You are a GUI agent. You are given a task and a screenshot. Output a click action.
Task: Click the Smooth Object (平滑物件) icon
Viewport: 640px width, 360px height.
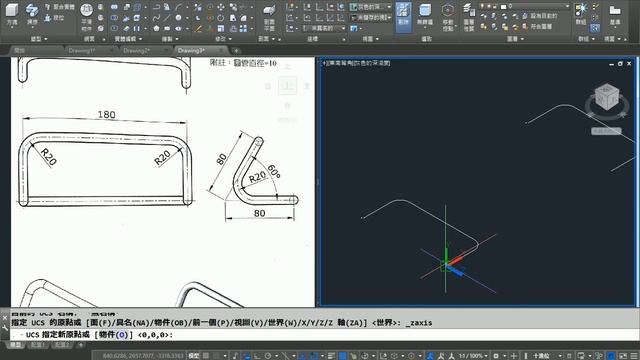[x=87, y=16]
